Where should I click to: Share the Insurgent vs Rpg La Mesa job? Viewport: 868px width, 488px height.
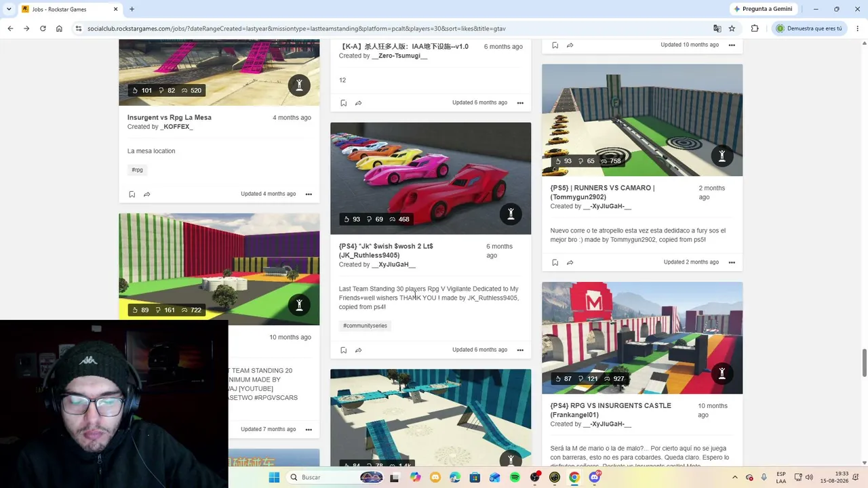146,194
